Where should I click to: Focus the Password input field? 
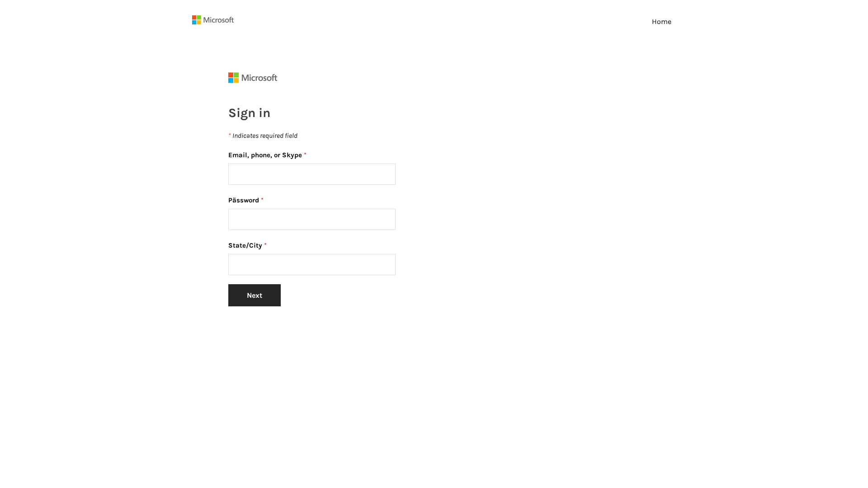pyautogui.click(x=312, y=219)
